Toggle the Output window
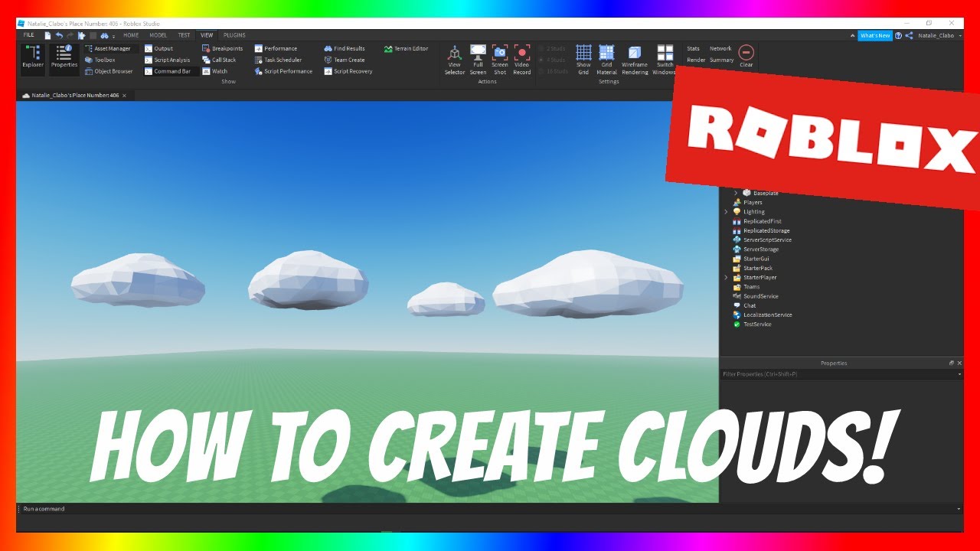 pos(159,48)
